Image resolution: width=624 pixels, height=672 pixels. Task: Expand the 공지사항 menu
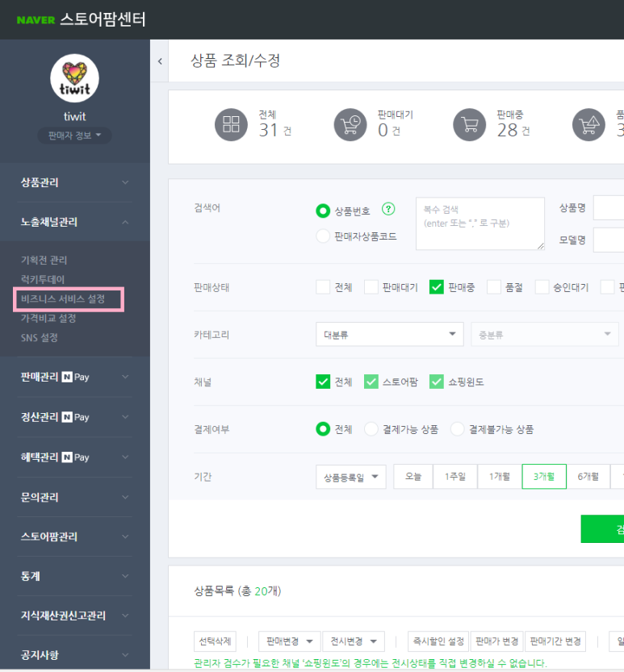(x=74, y=655)
